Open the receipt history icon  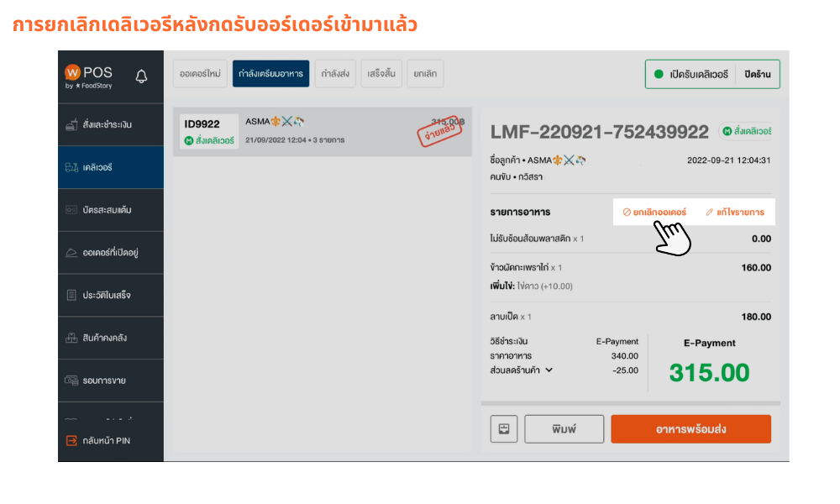(71, 295)
